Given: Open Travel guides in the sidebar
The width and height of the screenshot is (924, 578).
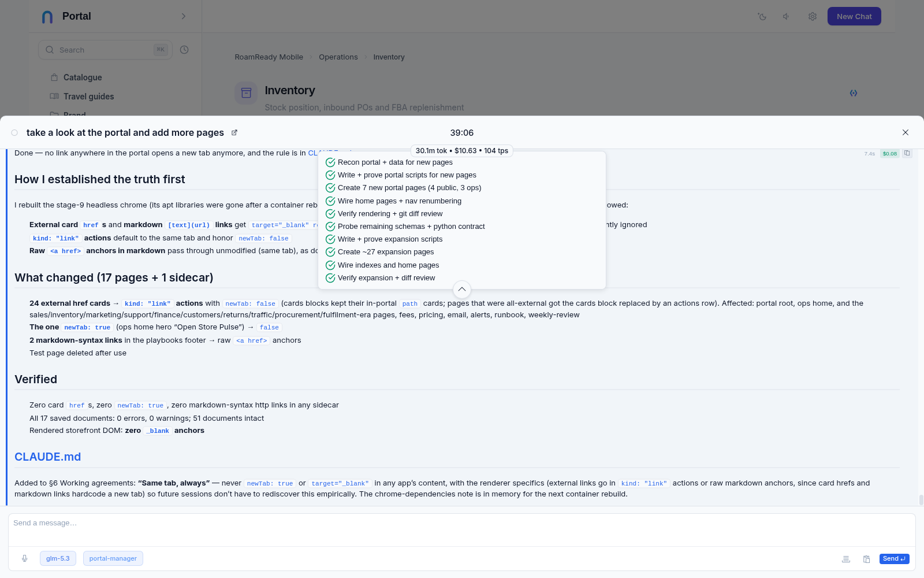Looking at the screenshot, I should point(88,97).
